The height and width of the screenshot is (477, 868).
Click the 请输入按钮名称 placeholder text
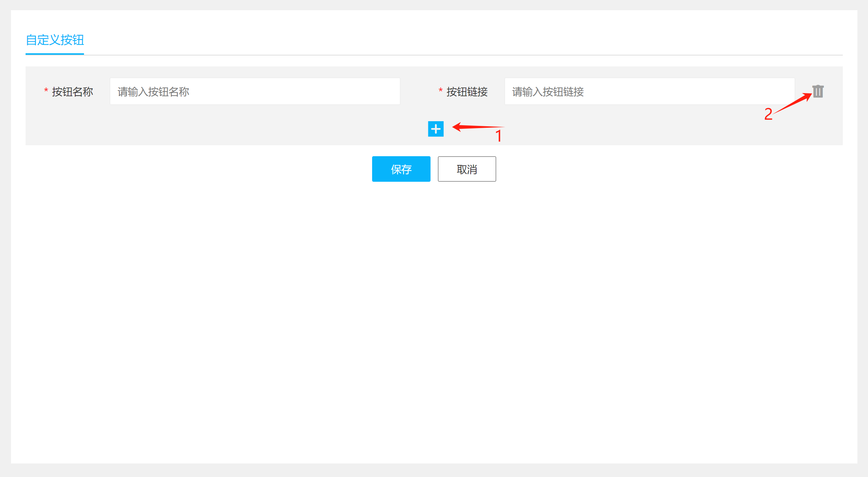153,92
